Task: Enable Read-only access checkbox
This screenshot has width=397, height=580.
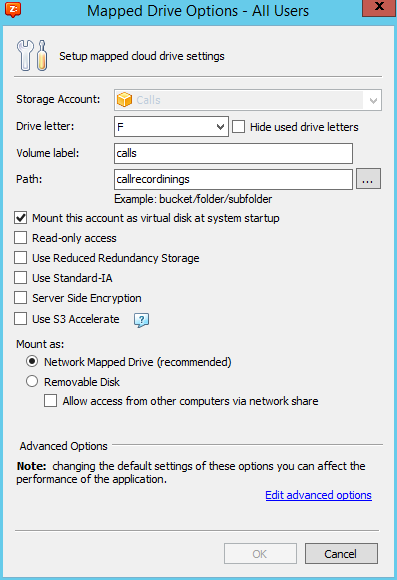Action: click(x=21, y=238)
